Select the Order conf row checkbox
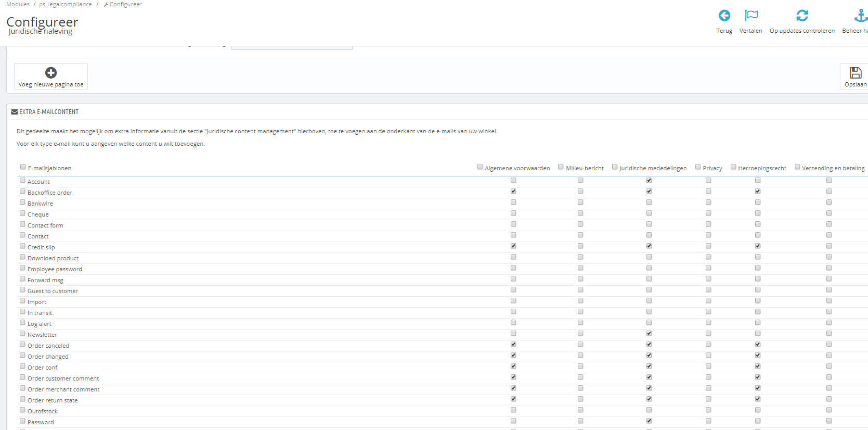The image size is (868, 430). tap(22, 366)
